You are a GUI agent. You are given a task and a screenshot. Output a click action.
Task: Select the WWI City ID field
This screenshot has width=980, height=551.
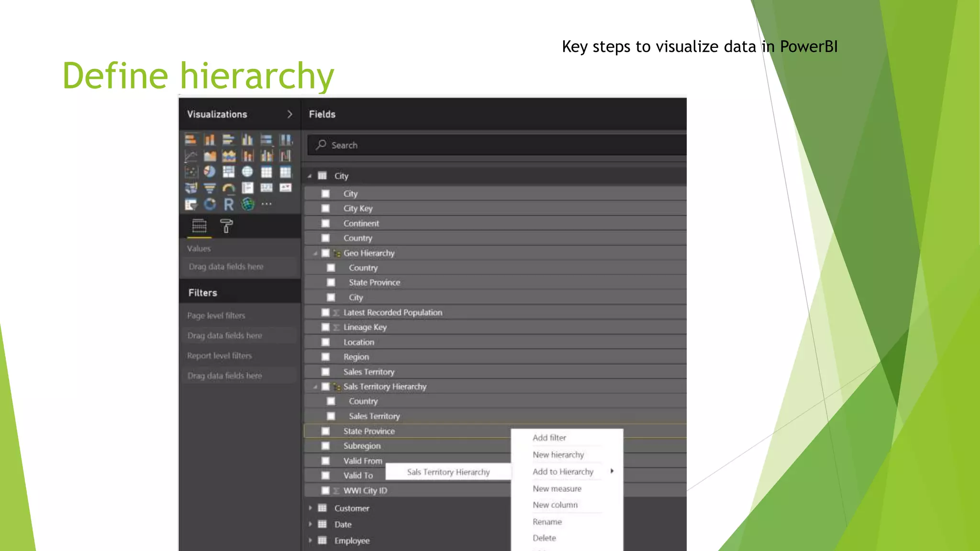(365, 491)
